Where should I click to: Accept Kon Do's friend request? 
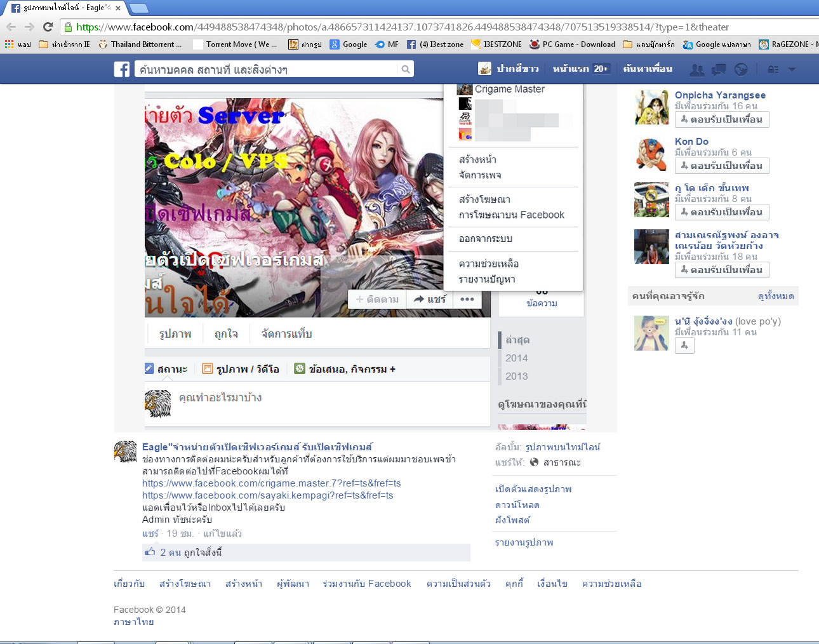pos(722,166)
